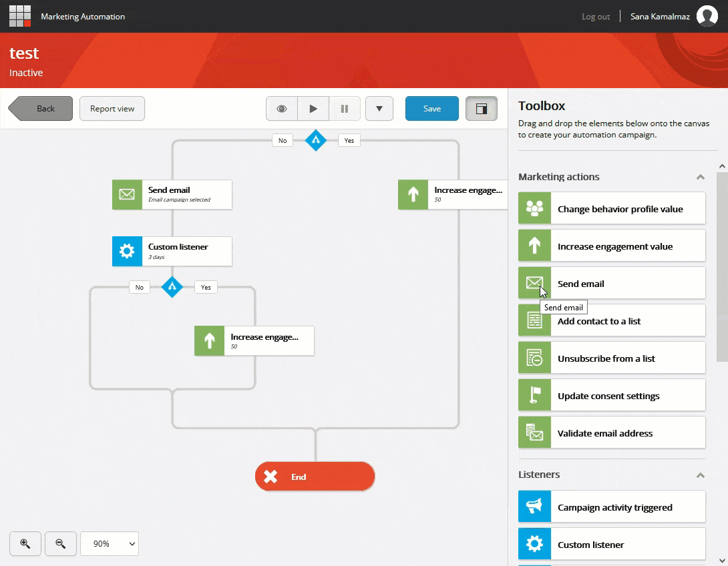Zoom in on the canvas
This screenshot has height=566, width=728.
pyautogui.click(x=25, y=544)
